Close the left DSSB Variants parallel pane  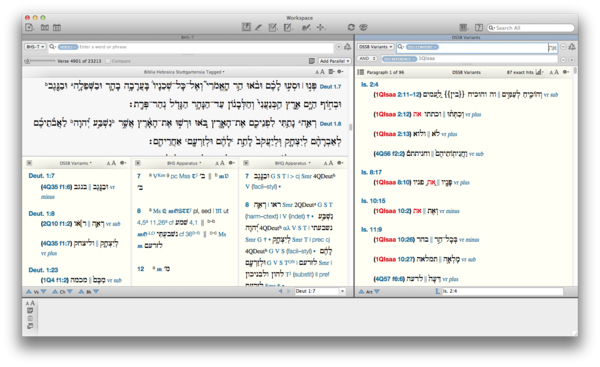(x=29, y=163)
